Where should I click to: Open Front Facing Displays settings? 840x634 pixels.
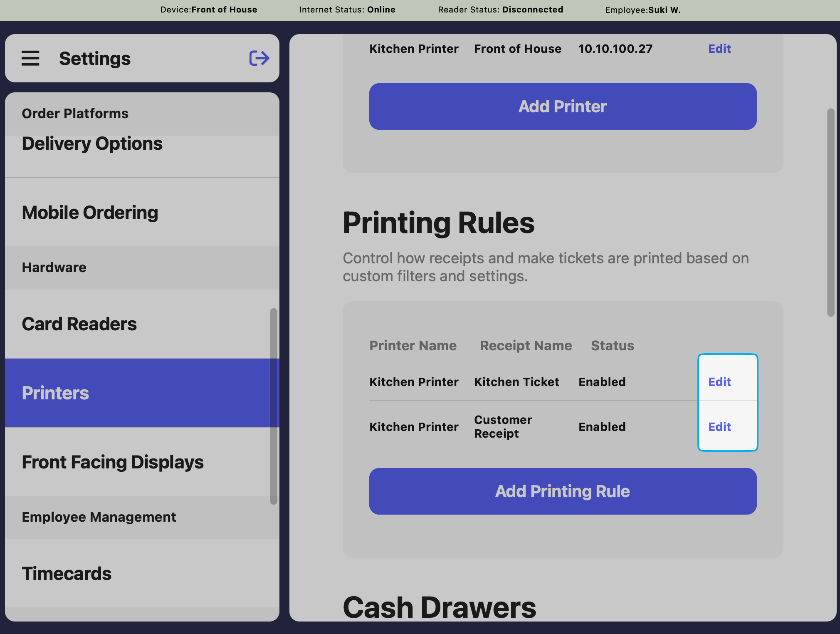pos(113,462)
